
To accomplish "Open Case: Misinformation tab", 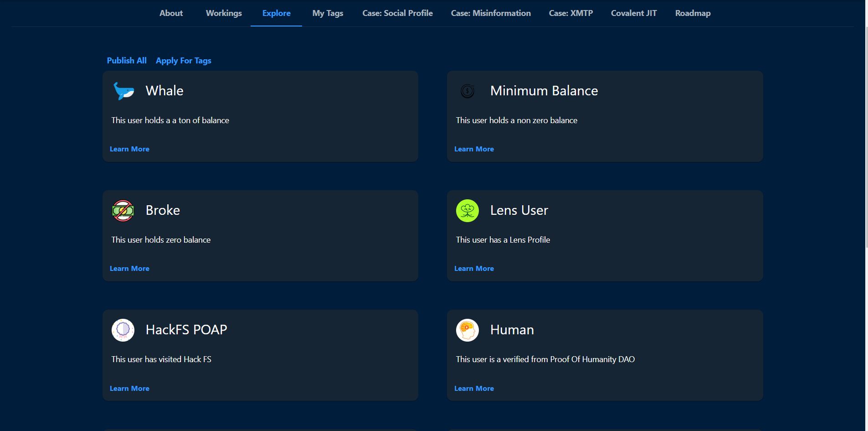I will point(491,13).
